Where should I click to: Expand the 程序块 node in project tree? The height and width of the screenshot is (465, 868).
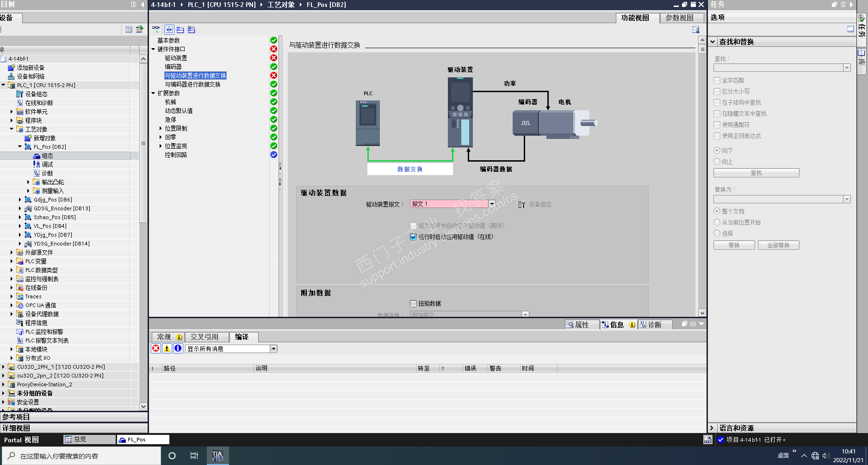pyautogui.click(x=12, y=120)
